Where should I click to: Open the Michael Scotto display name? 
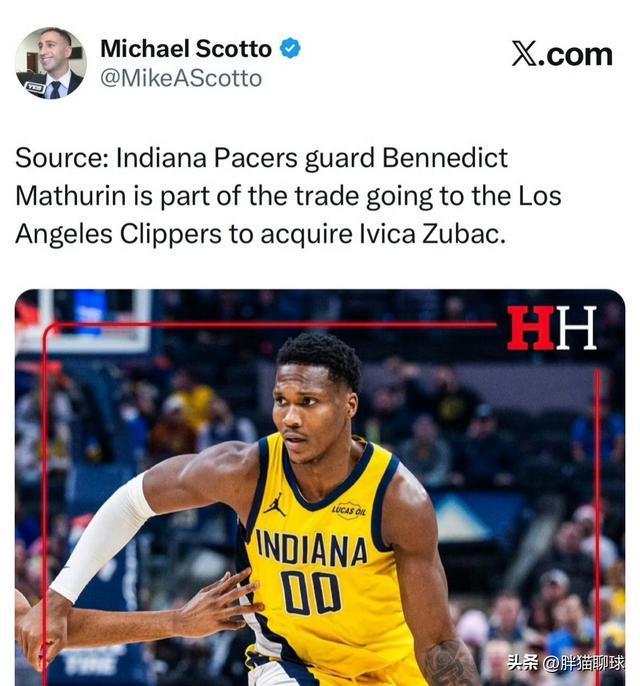[186, 49]
